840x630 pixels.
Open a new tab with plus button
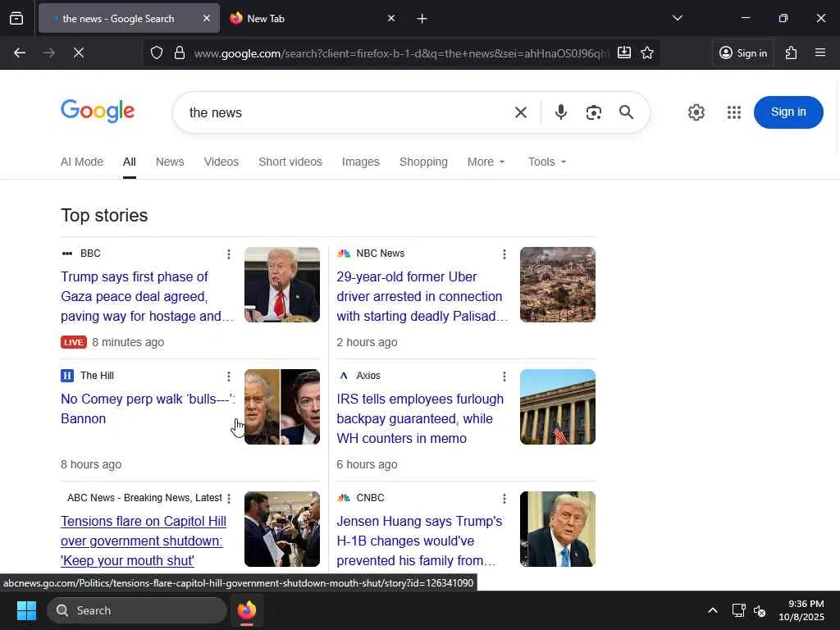[422, 18]
